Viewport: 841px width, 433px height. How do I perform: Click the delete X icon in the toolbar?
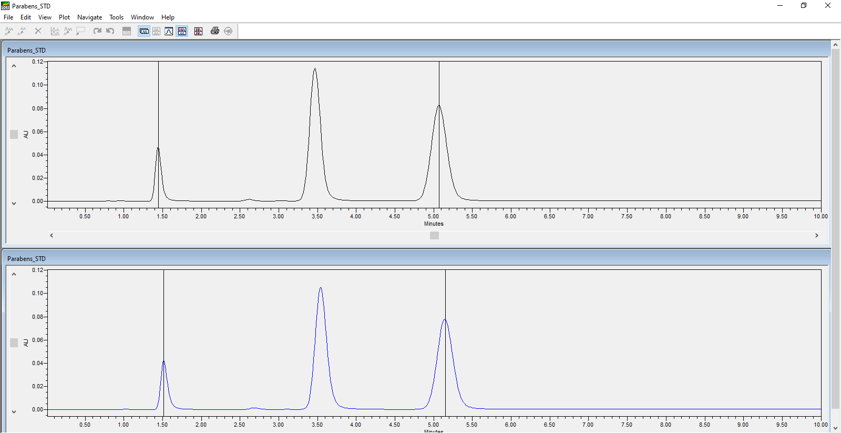click(38, 31)
